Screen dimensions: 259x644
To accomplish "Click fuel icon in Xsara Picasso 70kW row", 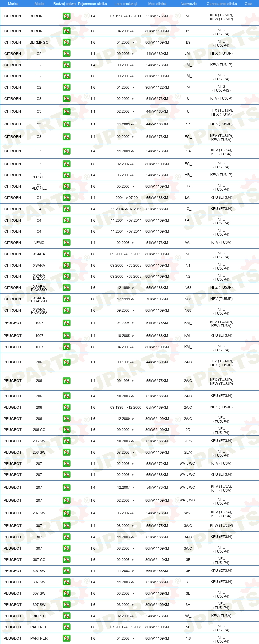I will coord(66,299).
